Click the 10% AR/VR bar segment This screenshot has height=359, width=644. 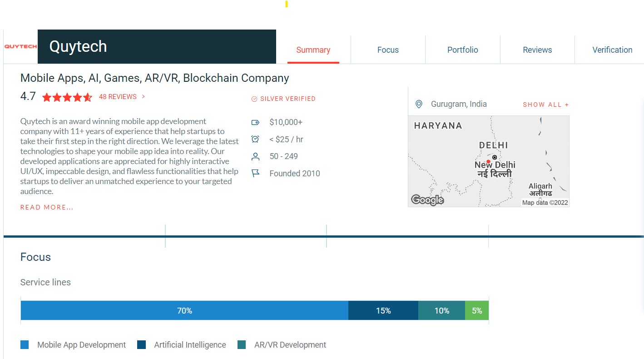pyautogui.click(x=442, y=311)
